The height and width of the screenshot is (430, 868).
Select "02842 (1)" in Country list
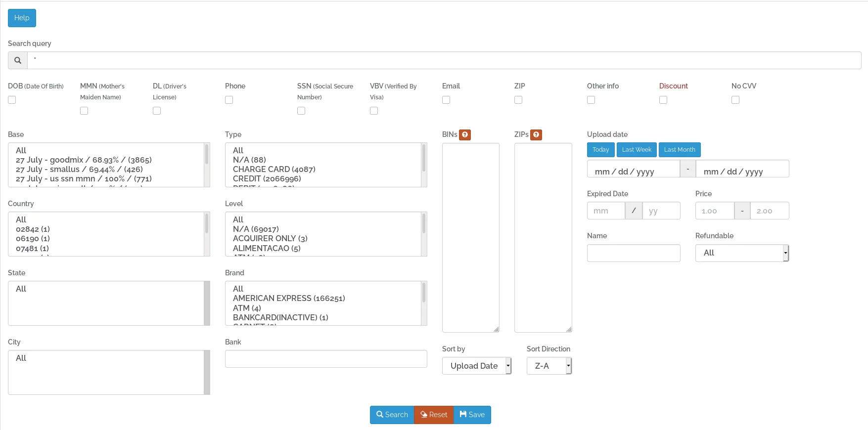coord(106,229)
